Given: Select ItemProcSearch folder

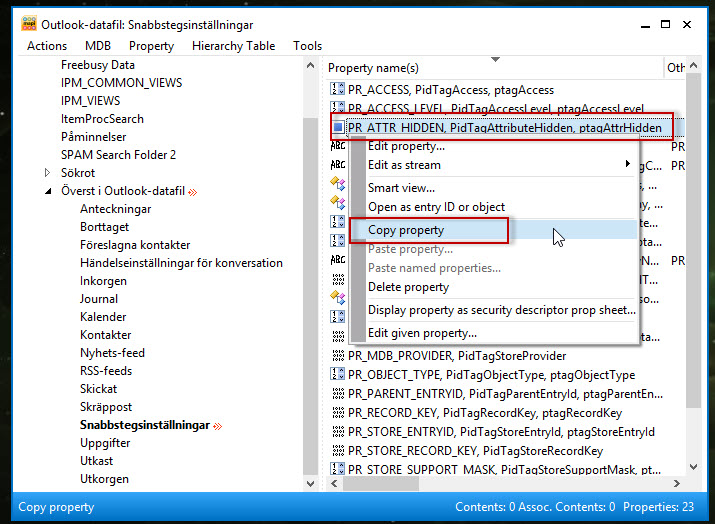Looking at the screenshot, I should coord(102,119).
